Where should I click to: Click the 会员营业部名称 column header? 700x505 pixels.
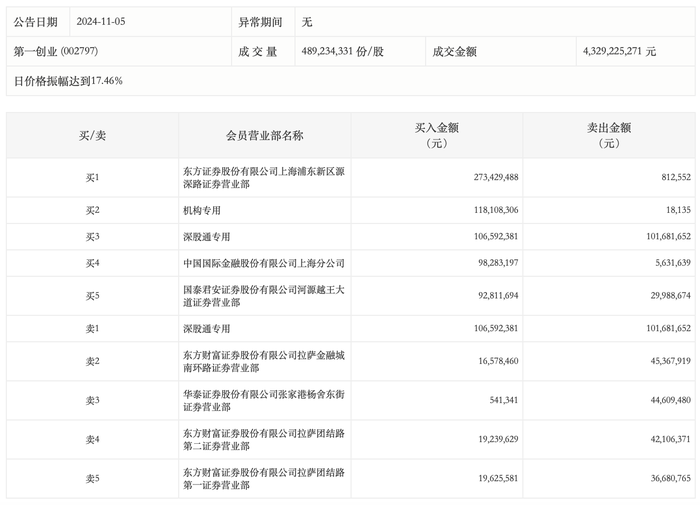pyautogui.click(x=264, y=136)
